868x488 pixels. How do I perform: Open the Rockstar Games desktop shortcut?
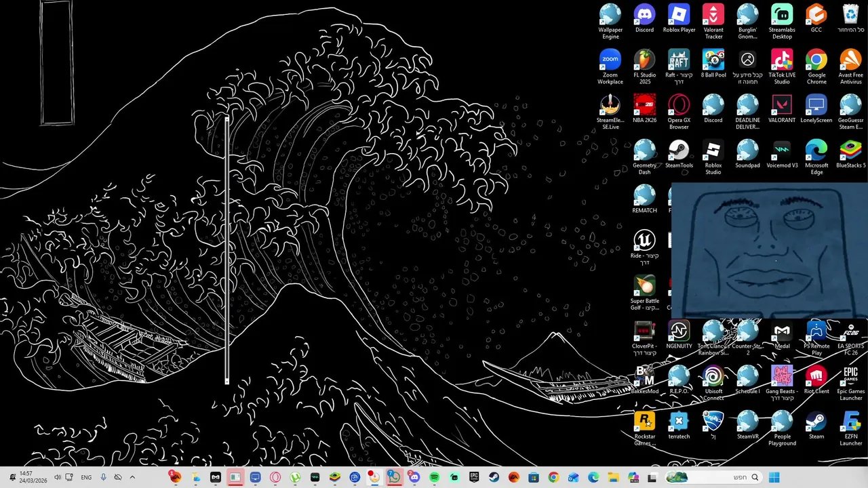[644, 428]
